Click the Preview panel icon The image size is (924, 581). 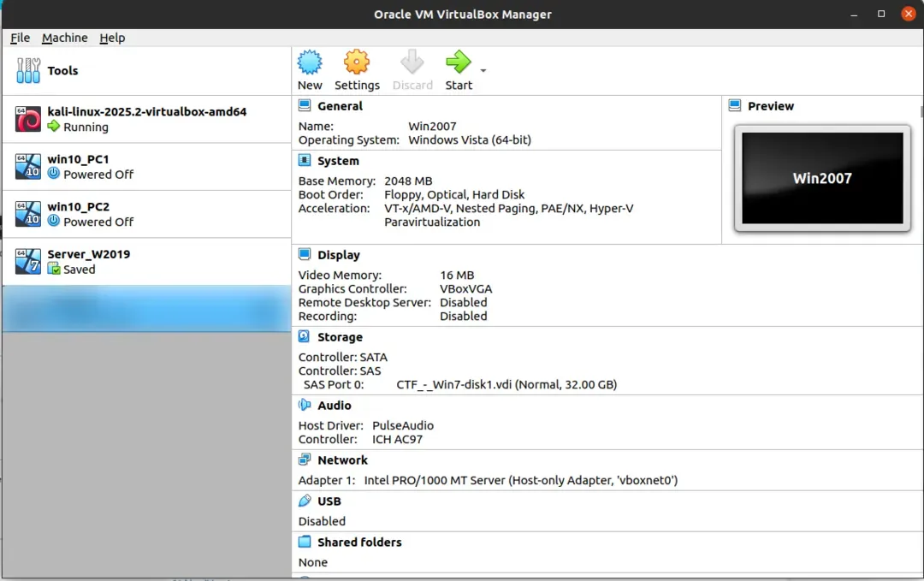(734, 105)
